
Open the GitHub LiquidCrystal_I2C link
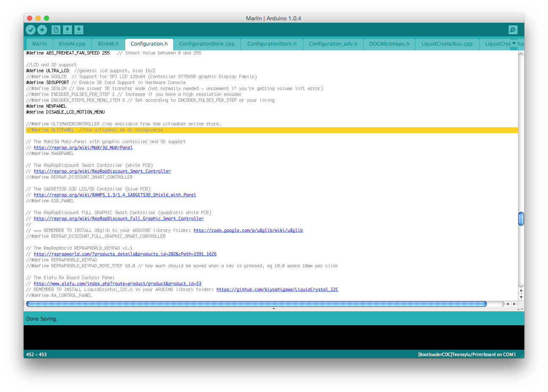[277, 290]
